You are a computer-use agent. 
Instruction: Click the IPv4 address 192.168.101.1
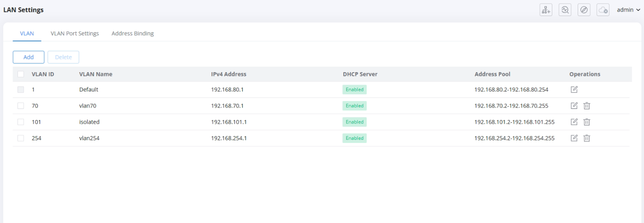tap(229, 122)
